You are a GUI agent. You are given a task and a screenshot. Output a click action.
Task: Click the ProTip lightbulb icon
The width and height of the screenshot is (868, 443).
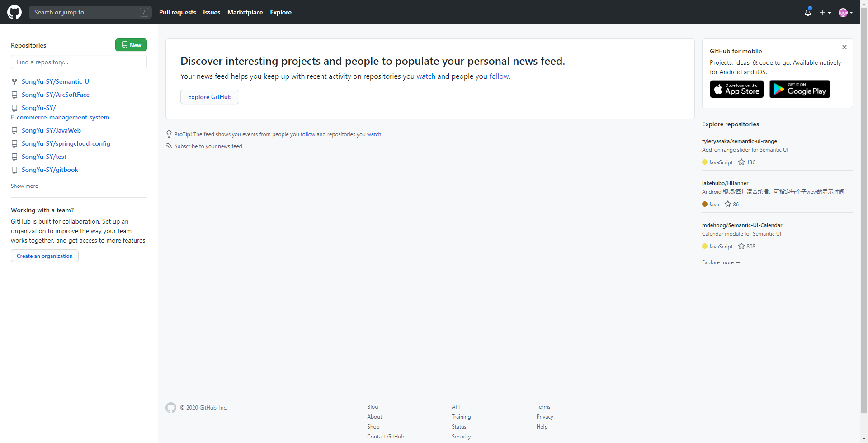coord(169,134)
